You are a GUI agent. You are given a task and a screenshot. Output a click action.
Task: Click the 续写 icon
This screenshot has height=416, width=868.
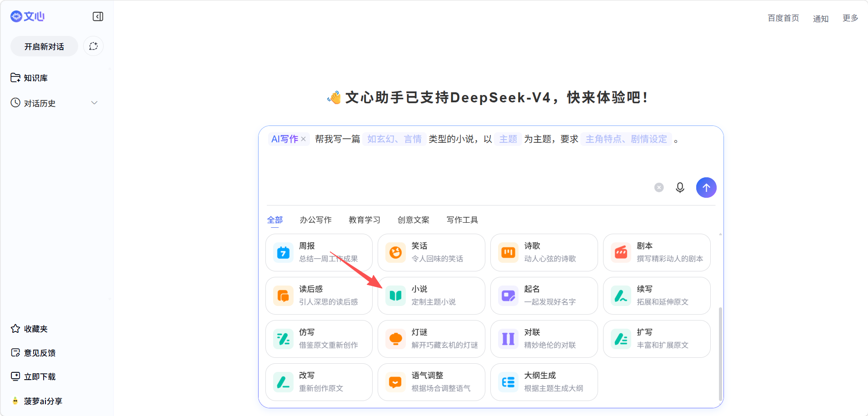(621, 296)
